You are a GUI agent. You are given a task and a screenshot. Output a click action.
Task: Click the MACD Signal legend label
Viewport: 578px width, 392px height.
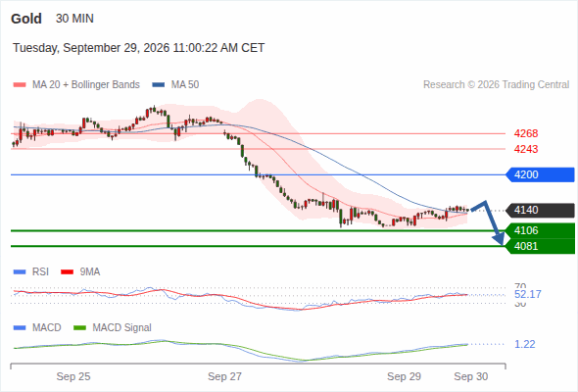tap(122, 328)
